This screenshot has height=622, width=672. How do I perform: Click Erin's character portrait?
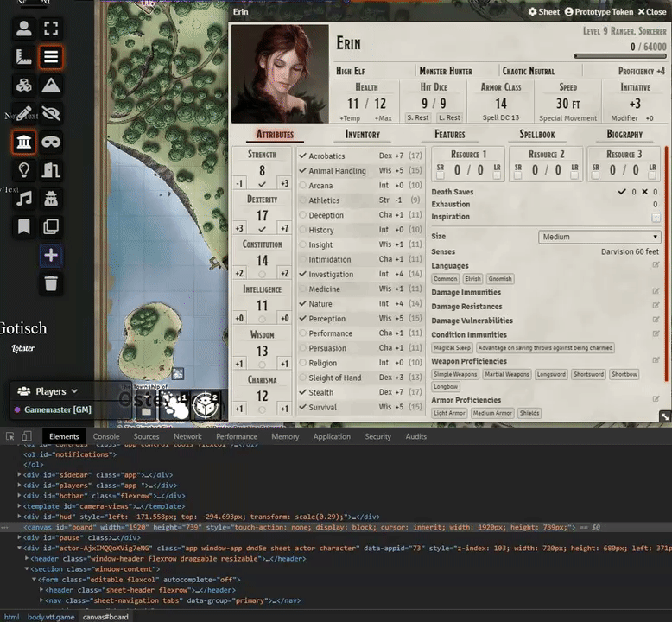(280, 73)
